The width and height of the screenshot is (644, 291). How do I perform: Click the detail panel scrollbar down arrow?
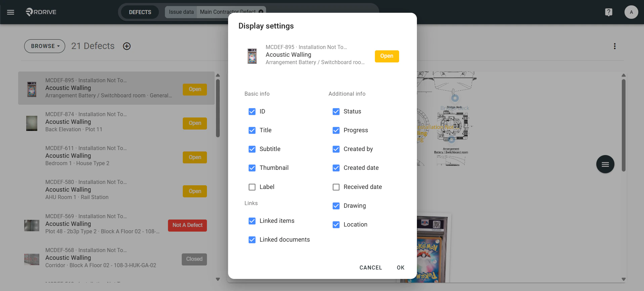(624, 279)
